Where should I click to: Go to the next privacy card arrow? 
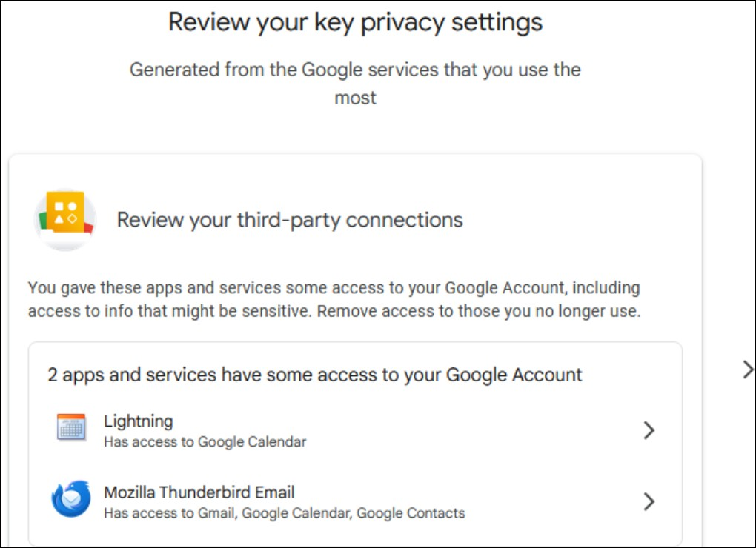coord(747,370)
